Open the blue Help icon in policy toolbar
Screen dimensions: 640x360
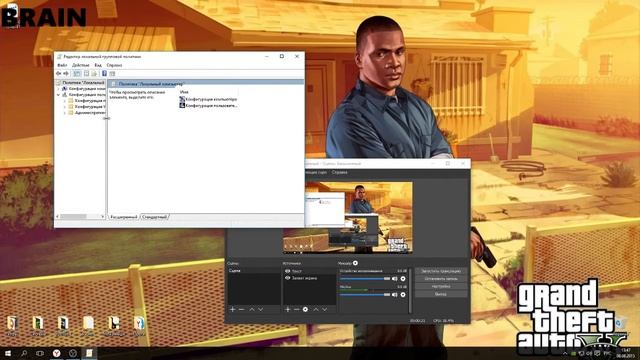point(104,73)
